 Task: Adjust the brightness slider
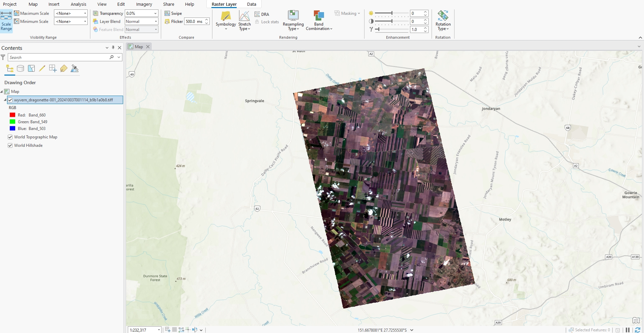pos(391,13)
